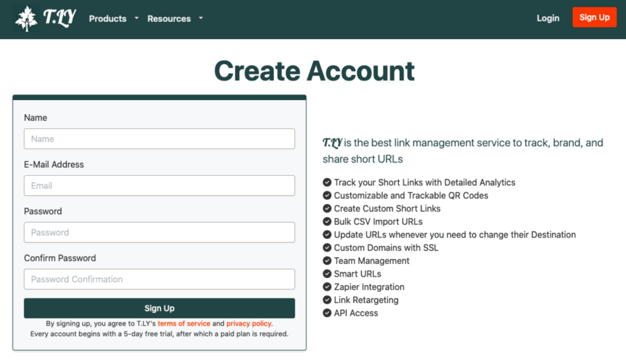Click the "Customizable and Trackable QR Codes" text
This screenshot has height=364, width=626.
411,195
